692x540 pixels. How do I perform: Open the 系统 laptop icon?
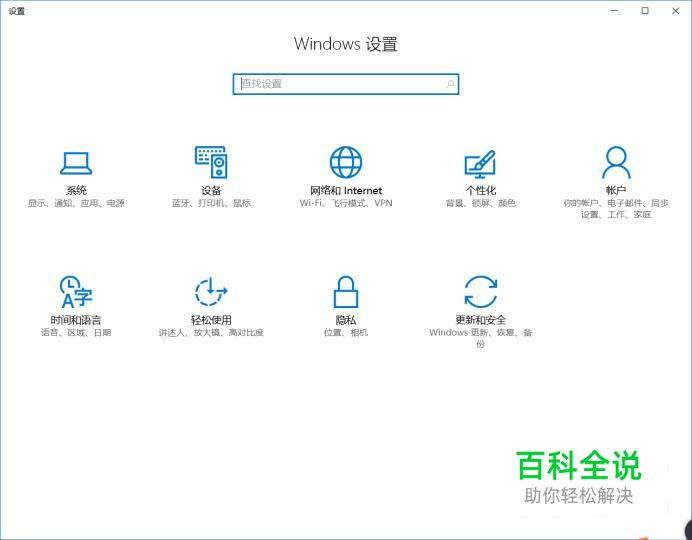click(76, 163)
